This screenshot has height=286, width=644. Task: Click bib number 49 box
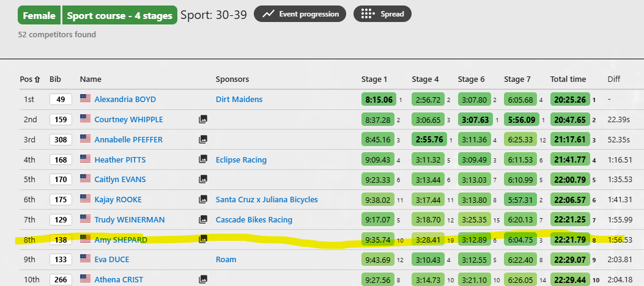click(61, 99)
